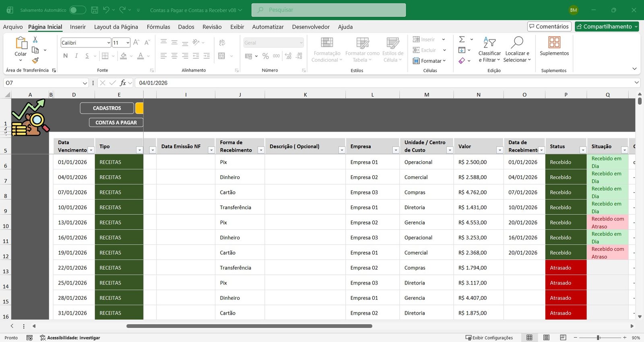Click the AutoSum sigma icon
Screen dimensions: 644x342
coord(462,39)
